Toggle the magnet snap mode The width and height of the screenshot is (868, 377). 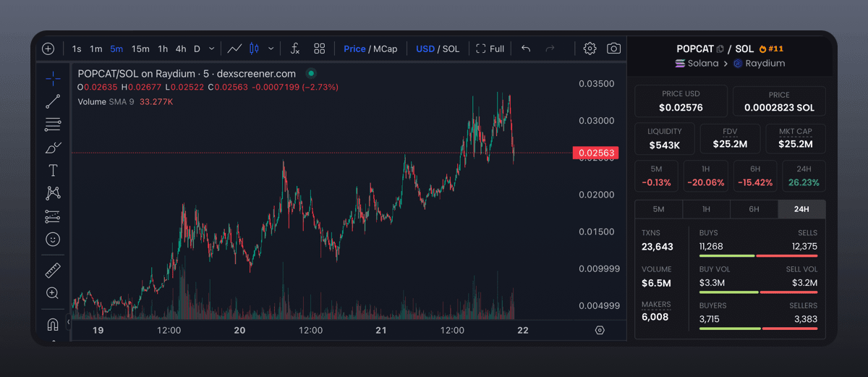click(x=53, y=324)
